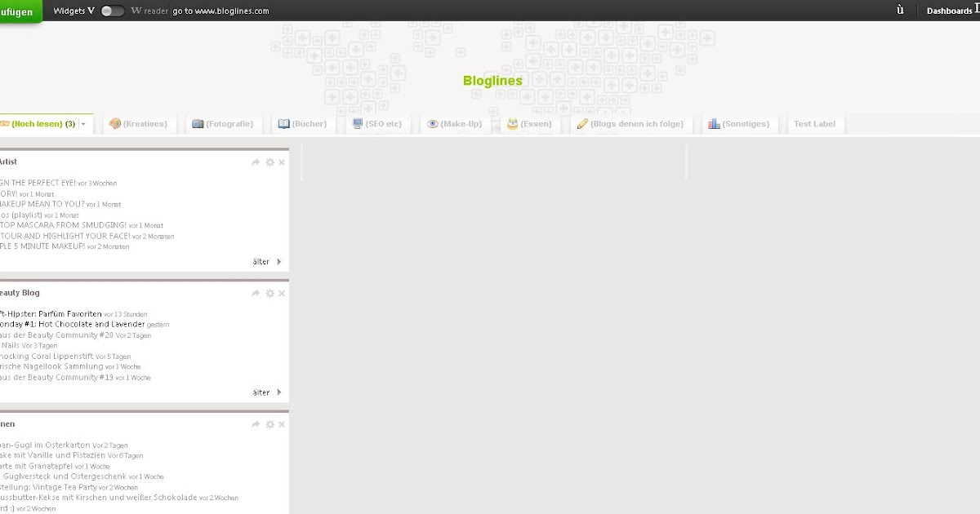Open the 'Beauty Community #19' post
Screen dimensions: 980x514
click(56, 378)
